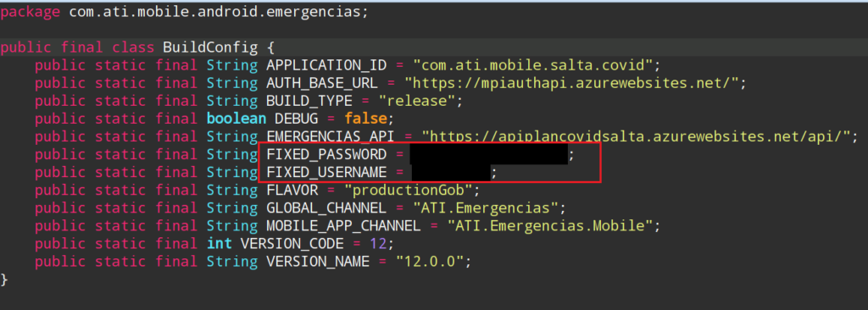The height and width of the screenshot is (310, 868).
Task: Open the apiplancovidsalta.azurewebsites.net API URL
Action: tap(636, 136)
